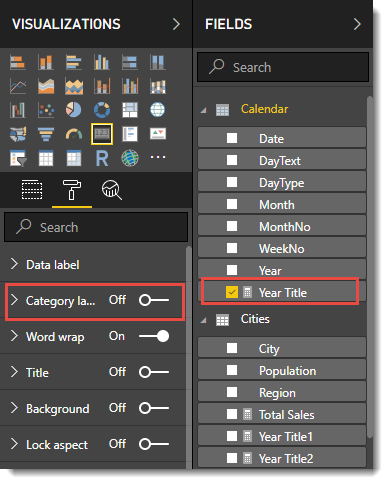This screenshot has width=388, height=484.
Task: Open more visuals ellipsis menu
Action: 158,157
